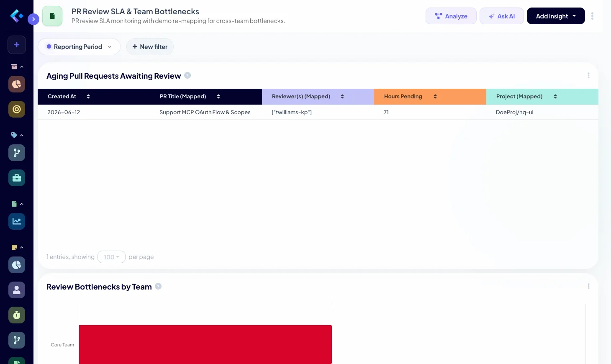Add a New filter
Screen dimensions: 611x364
click(150, 47)
